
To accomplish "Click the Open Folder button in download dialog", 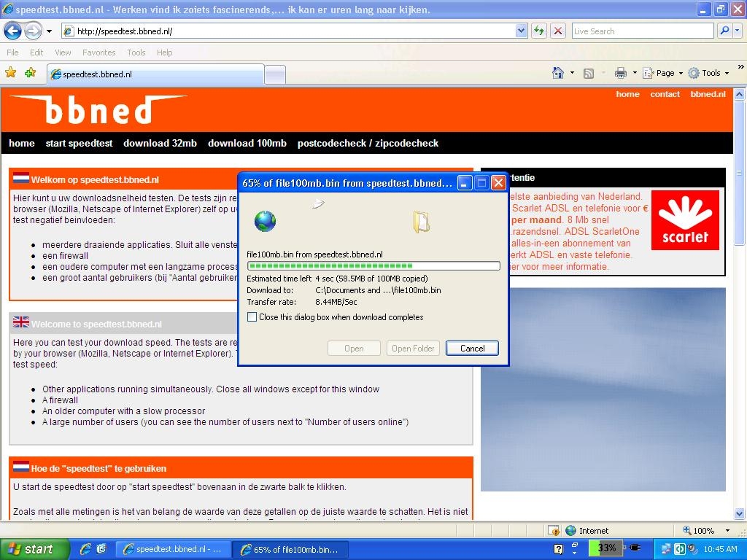I will 413,348.
